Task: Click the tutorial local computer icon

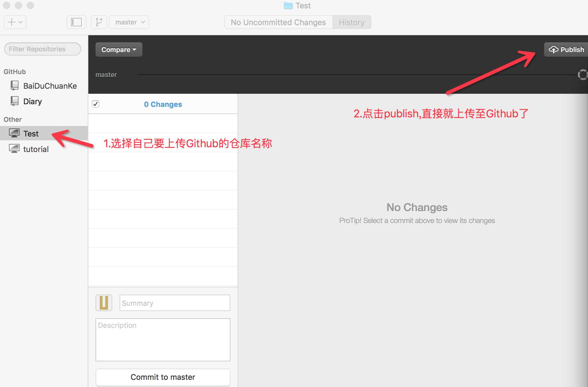Action: tap(14, 148)
